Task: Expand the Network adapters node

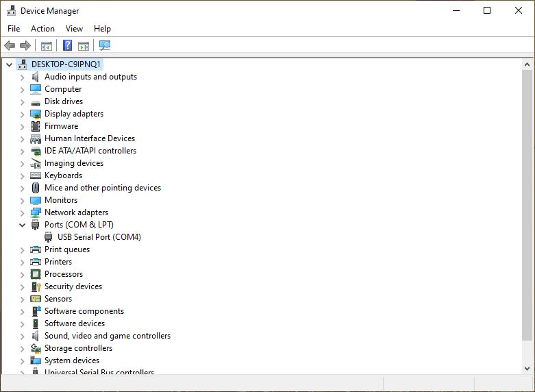Action: (22, 212)
